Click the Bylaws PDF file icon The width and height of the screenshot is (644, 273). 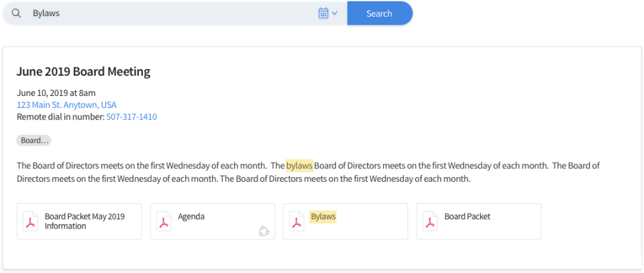click(297, 221)
